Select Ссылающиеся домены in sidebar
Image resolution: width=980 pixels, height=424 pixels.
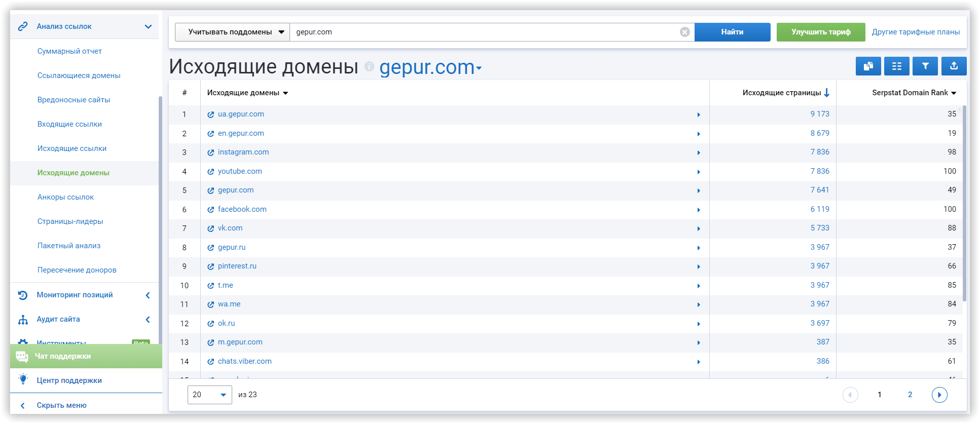point(79,75)
